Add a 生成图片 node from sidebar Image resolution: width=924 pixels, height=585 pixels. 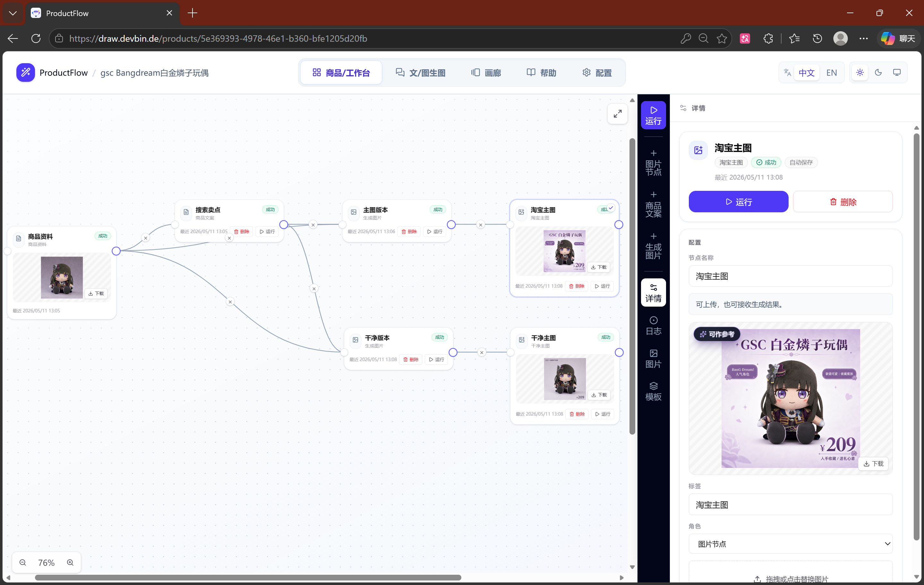click(653, 246)
